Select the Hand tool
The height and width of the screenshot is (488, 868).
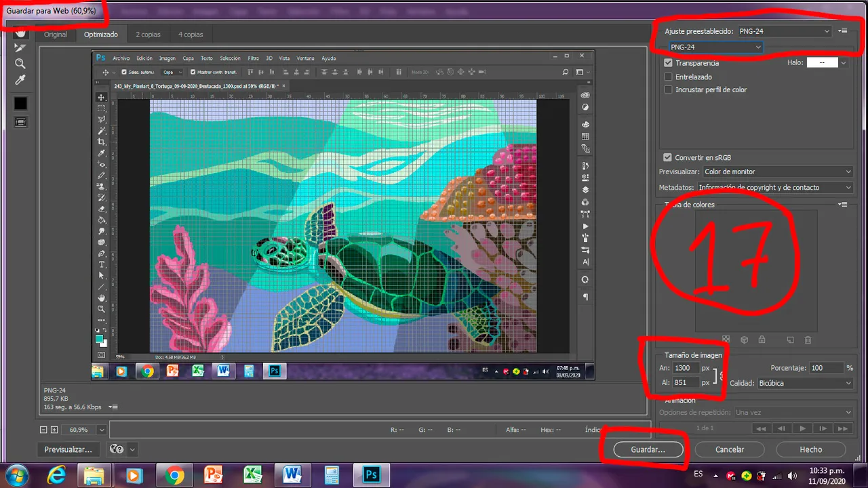click(x=20, y=33)
